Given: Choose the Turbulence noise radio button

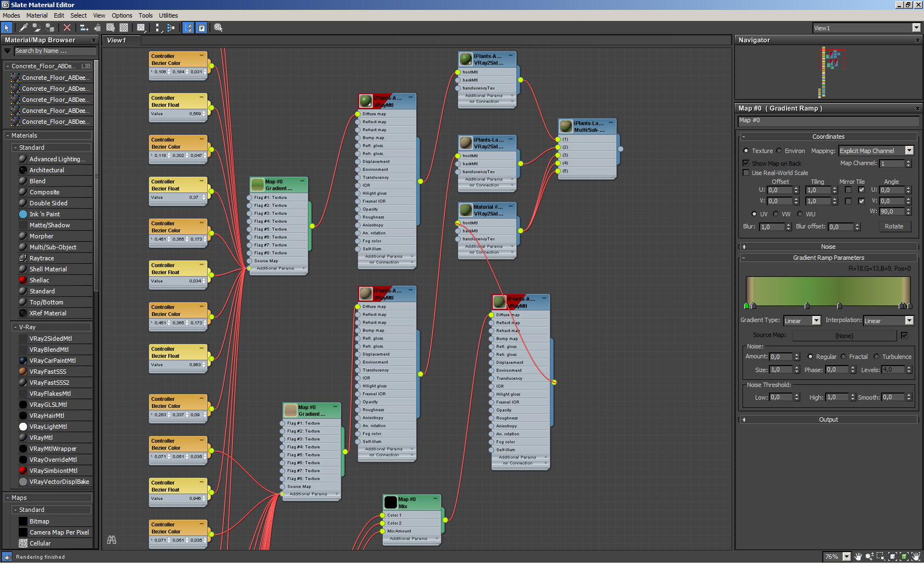Looking at the screenshot, I should pyautogui.click(x=876, y=356).
